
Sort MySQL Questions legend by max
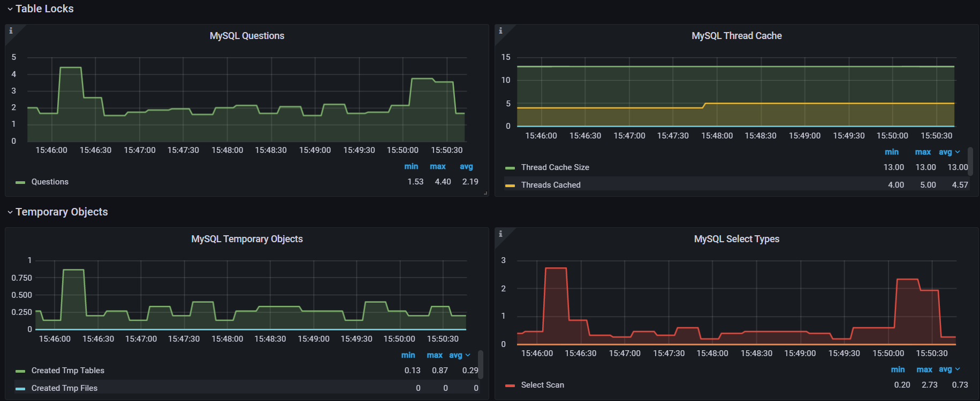438,166
